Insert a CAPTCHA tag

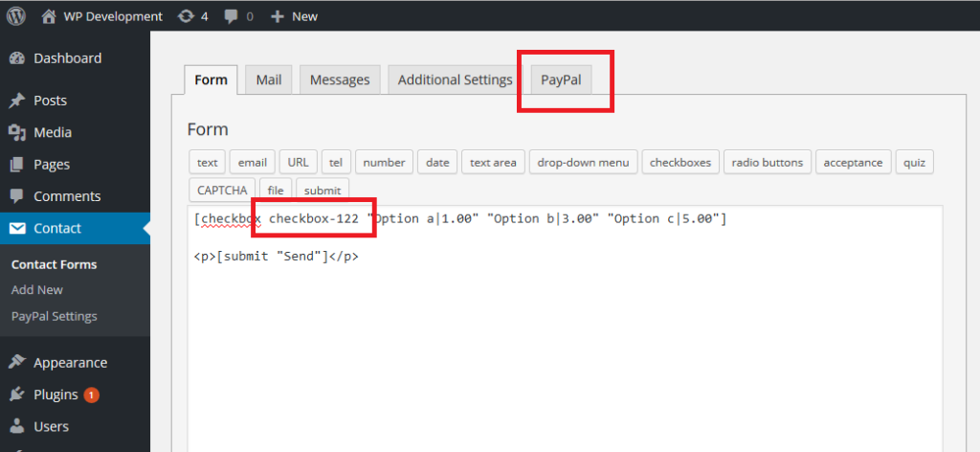point(222,190)
